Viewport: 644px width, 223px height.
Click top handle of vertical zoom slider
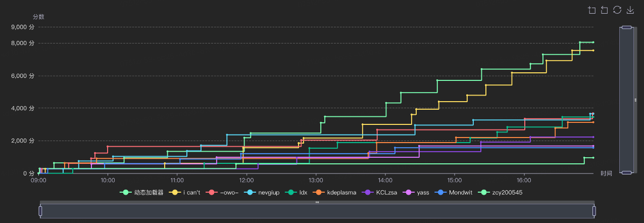coord(627,27)
